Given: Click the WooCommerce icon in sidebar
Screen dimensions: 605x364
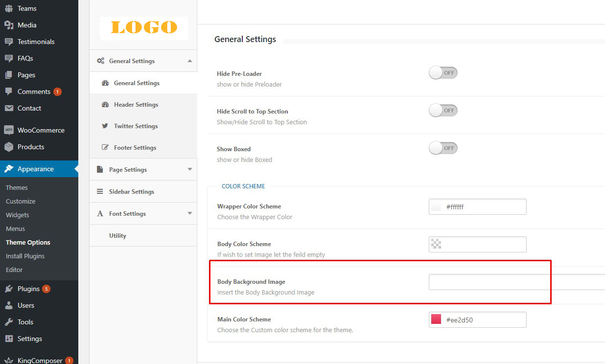Looking at the screenshot, I should pos(8,130).
